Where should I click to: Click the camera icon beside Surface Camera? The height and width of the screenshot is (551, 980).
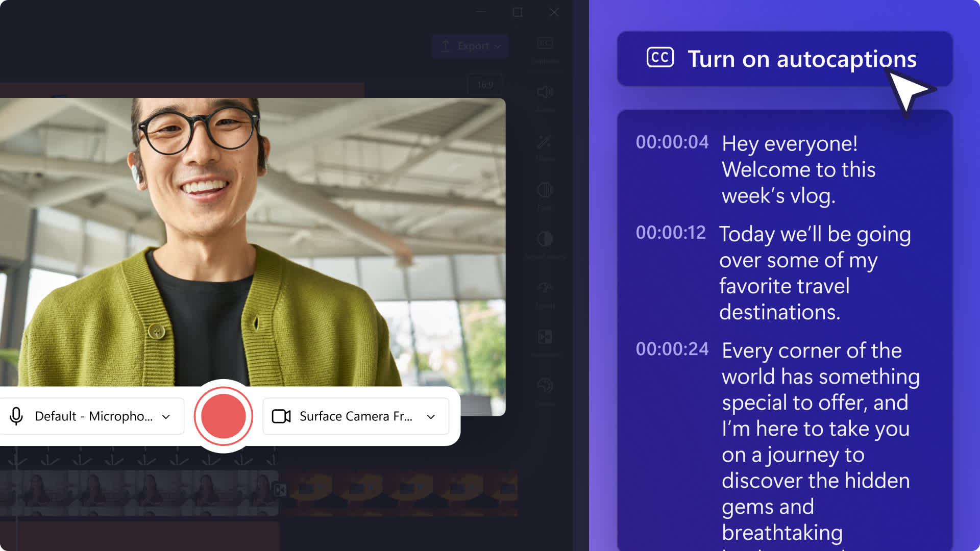[x=281, y=416]
